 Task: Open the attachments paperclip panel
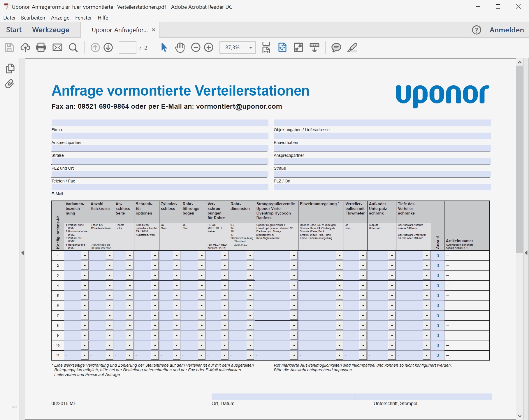[x=10, y=84]
